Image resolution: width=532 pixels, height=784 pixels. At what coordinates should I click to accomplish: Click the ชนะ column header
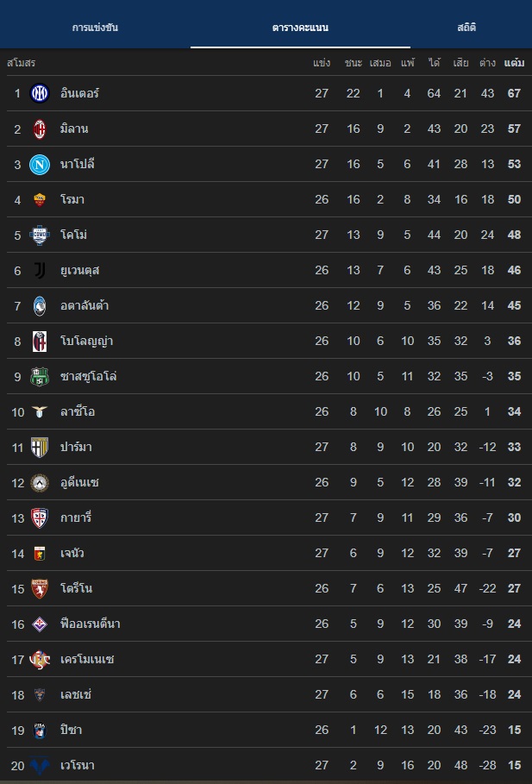353,63
